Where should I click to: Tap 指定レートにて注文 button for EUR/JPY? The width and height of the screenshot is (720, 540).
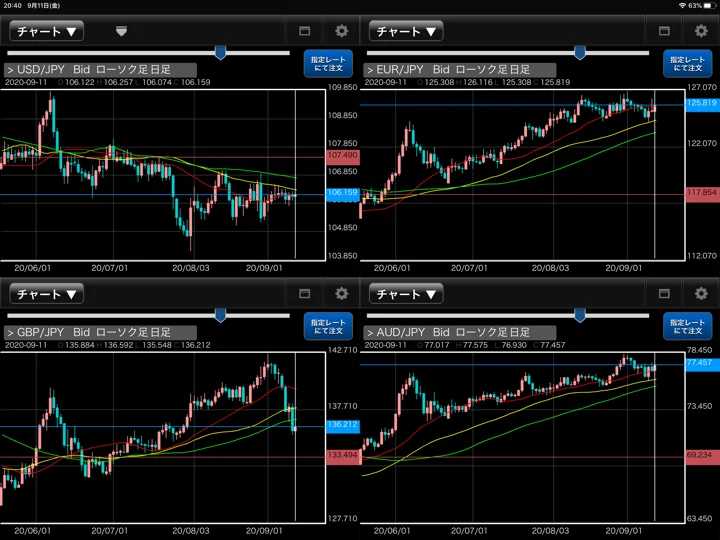pos(688,64)
